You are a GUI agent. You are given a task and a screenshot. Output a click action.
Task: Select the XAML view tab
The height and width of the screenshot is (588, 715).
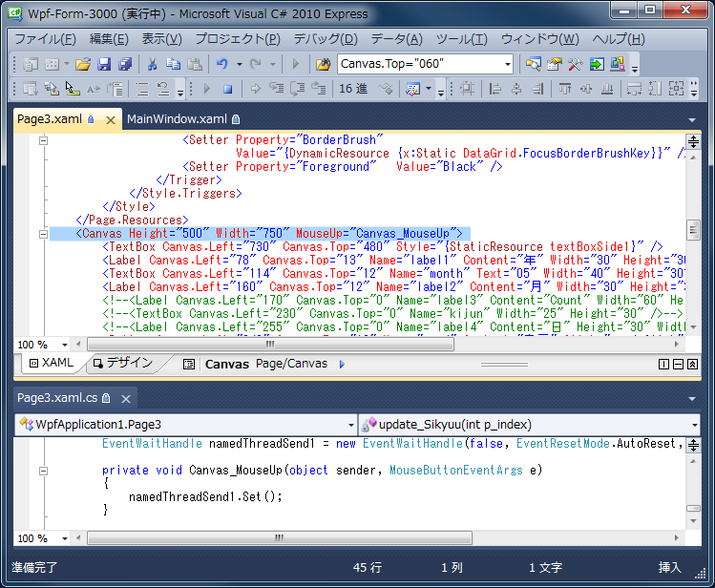pyautogui.click(x=52, y=363)
